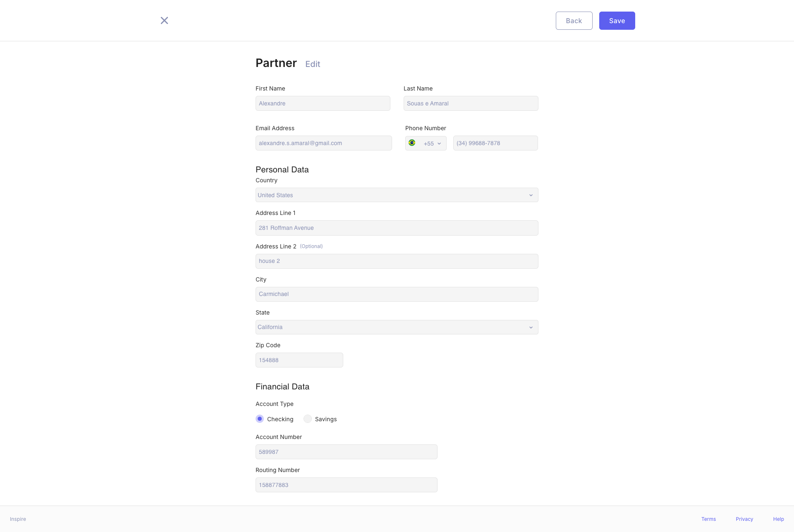The image size is (794, 532).
Task: Open the Privacy link in footer
Action: [x=744, y=519]
